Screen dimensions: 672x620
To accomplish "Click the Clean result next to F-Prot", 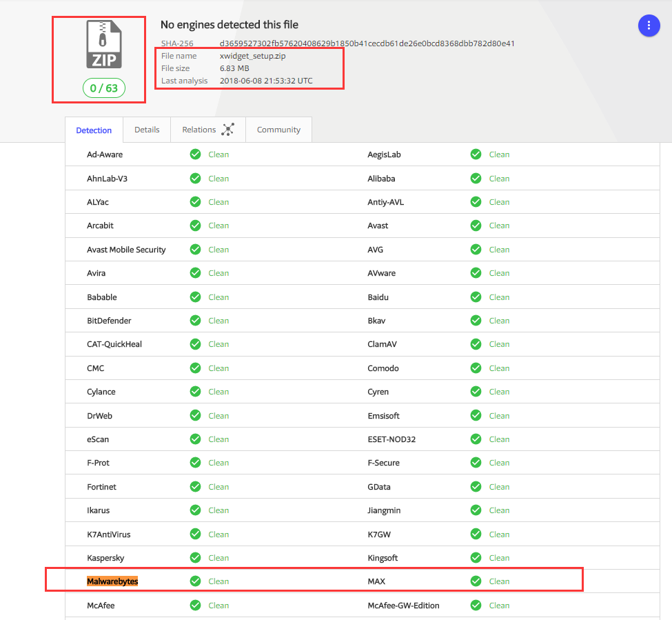I will [218, 463].
